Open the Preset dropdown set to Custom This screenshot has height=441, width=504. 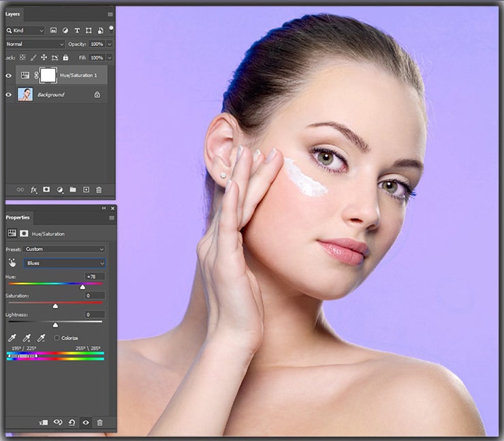[x=65, y=249]
